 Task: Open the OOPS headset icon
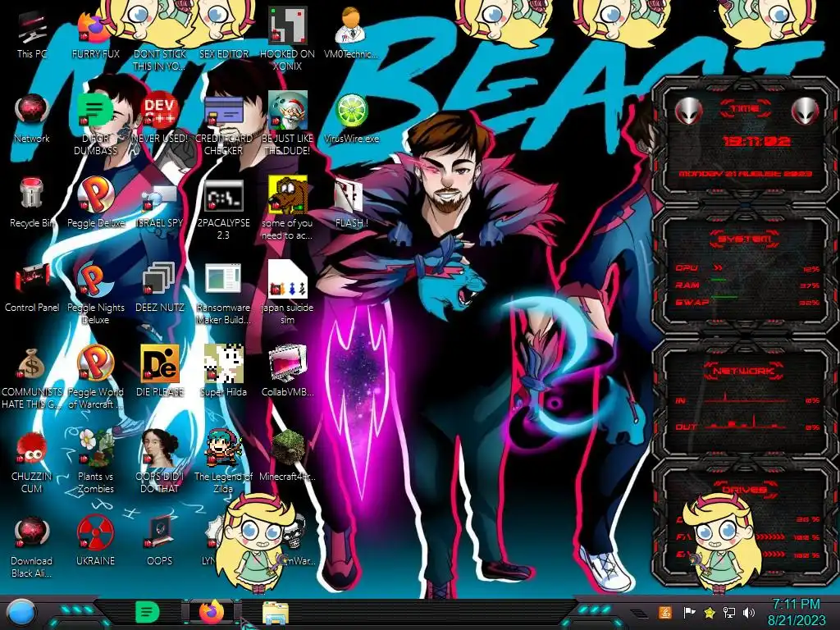coord(160,540)
